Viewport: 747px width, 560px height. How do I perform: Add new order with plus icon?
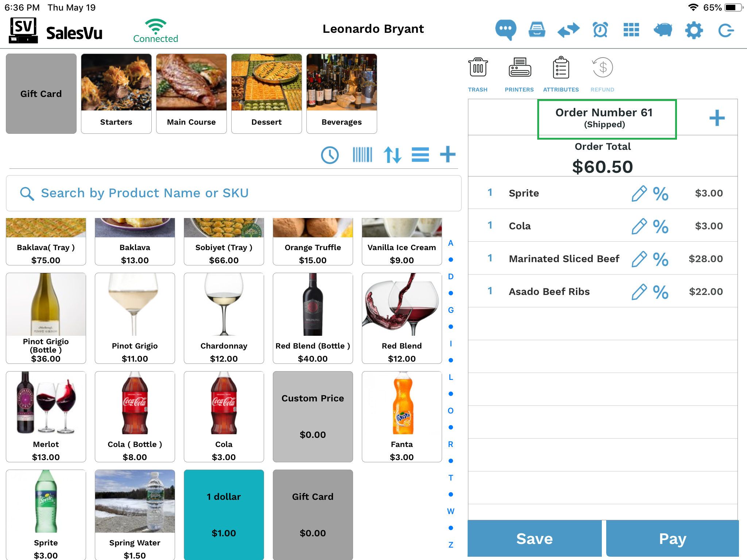pyautogui.click(x=717, y=118)
